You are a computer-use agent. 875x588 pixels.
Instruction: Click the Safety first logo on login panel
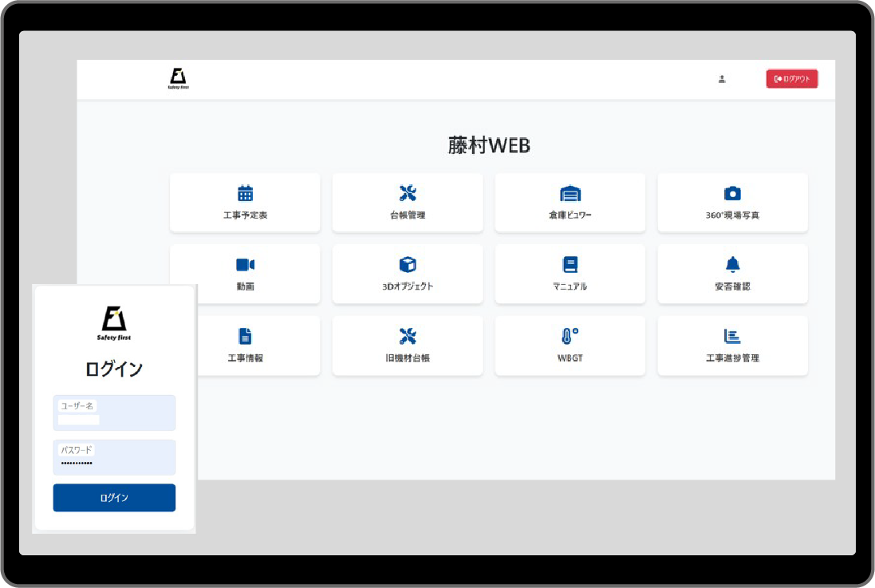click(x=114, y=323)
